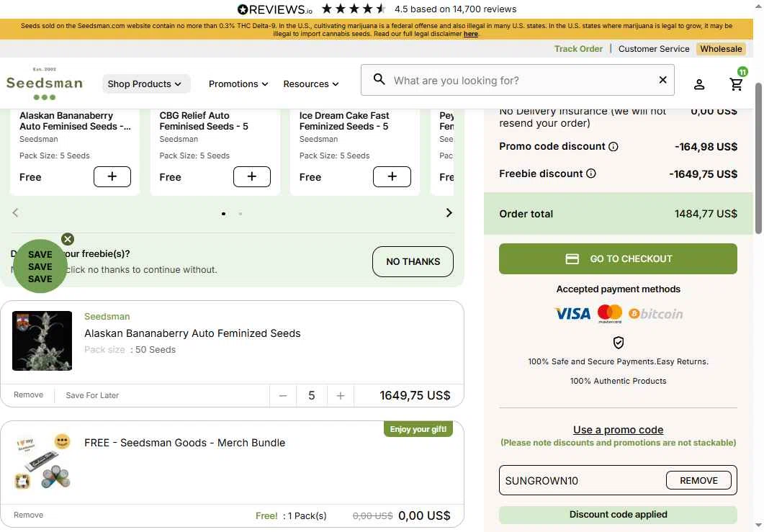The width and height of the screenshot is (764, 532).
Task: Click '-1649,75 US$' freebie discount value
Action: (x=703, y=174)
